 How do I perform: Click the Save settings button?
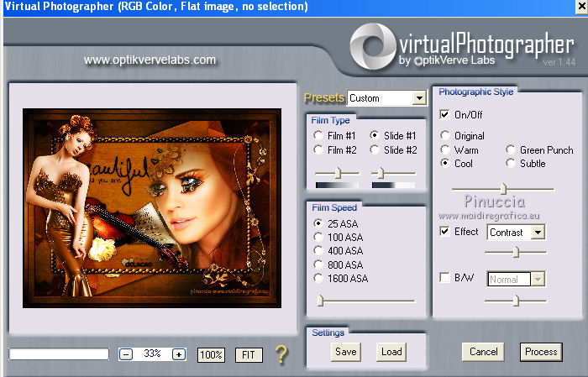pos(346,352)
